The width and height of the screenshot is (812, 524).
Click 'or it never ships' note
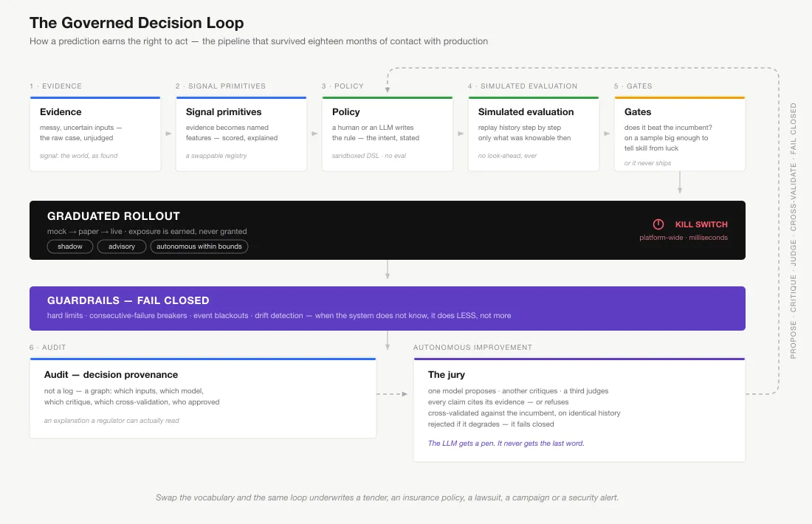point(648,163)
